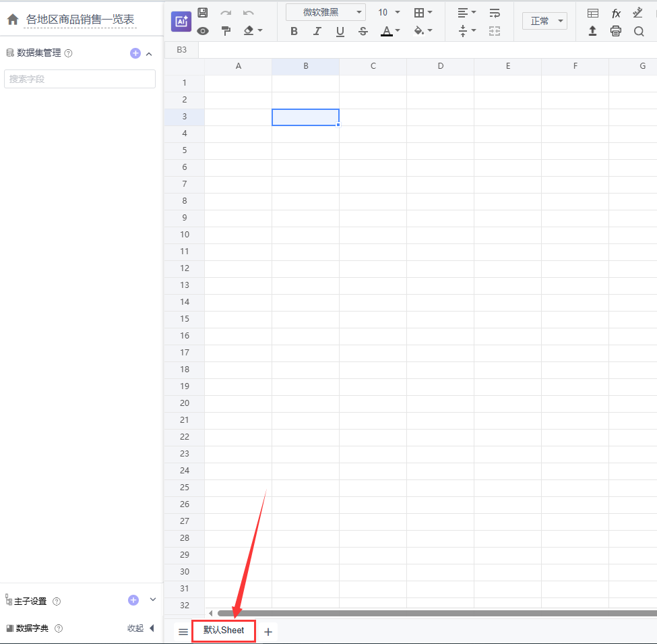Toggle strikethrough formatting
The width and height of the screenshot is (657, 644).
click(363, 31)
